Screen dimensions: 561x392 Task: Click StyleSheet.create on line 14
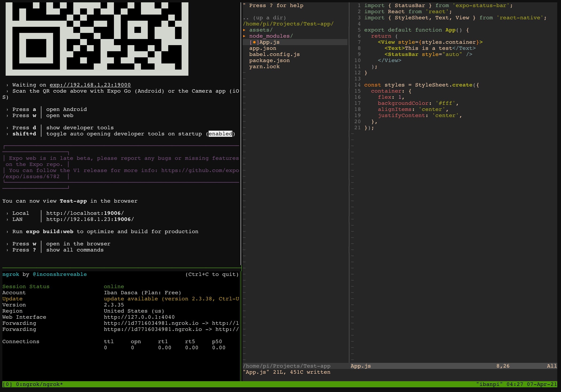click(444, 85)
